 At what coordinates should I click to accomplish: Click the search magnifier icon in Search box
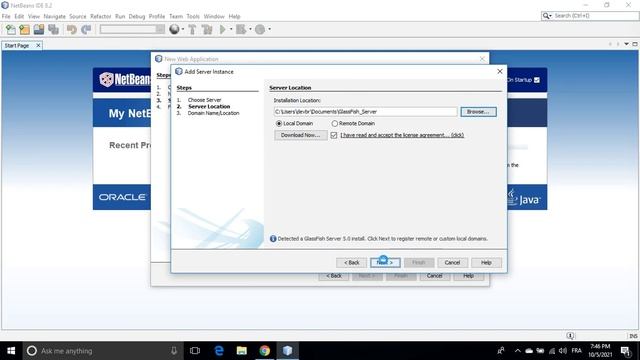(x=546, y=16)
